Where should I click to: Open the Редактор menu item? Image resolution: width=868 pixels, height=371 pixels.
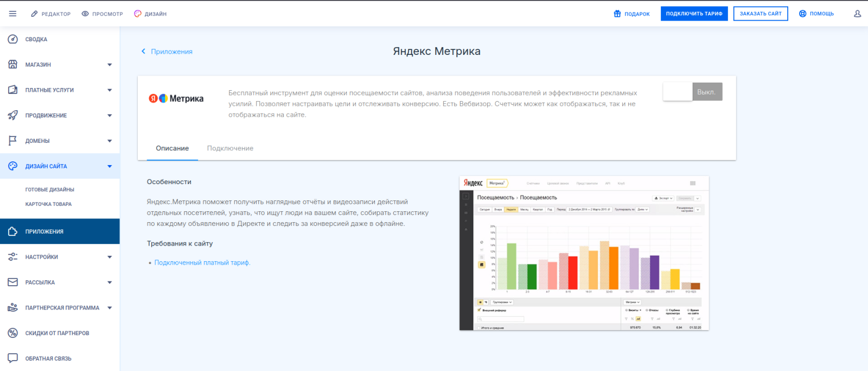(50, 14)
